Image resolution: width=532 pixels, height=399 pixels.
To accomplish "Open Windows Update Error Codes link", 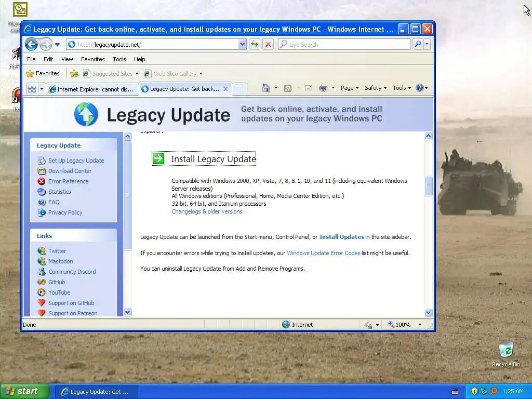I will [323, 253].
